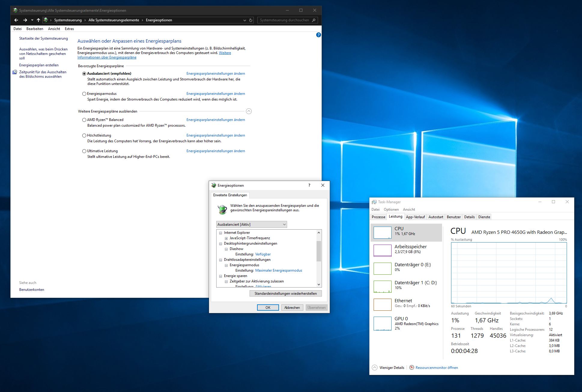Viewport: 582px width, 392px height.
Task: Select the Energiesparmodus power plan
Action: (84, 94)
